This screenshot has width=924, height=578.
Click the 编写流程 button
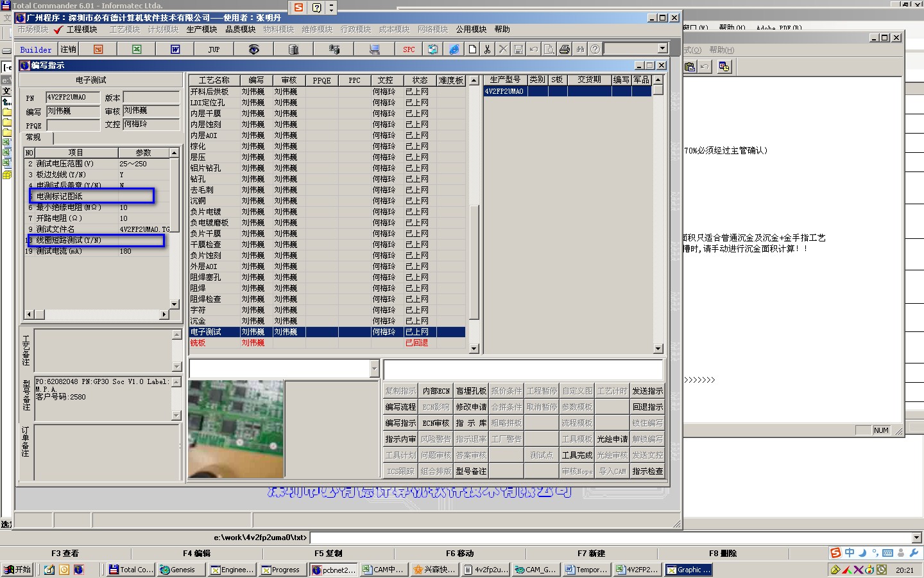pos(400,407)
